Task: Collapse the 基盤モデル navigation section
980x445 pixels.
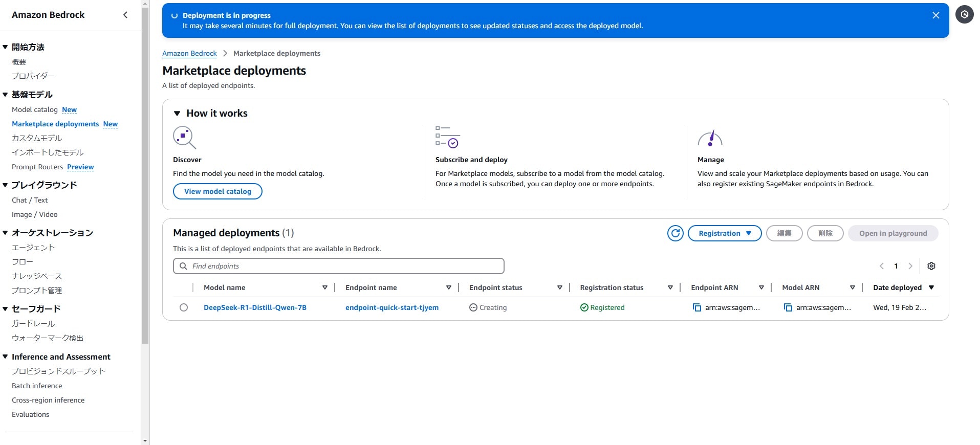Action: pyautogui.click(x=5, y=95)
